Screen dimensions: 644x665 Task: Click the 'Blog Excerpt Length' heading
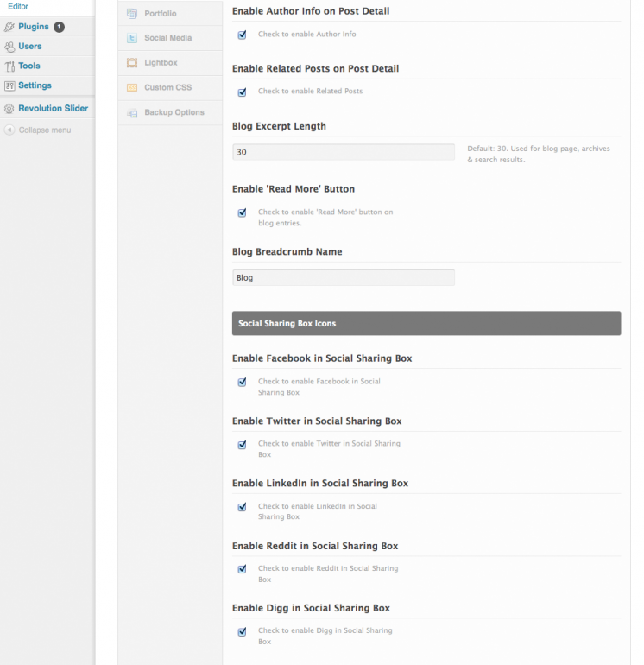279,126
